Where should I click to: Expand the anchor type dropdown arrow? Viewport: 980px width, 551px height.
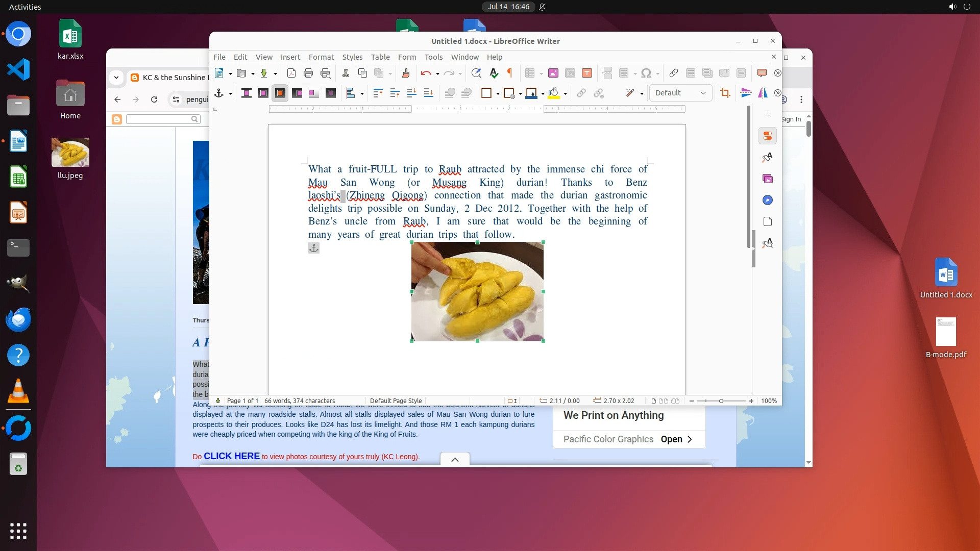230,93
